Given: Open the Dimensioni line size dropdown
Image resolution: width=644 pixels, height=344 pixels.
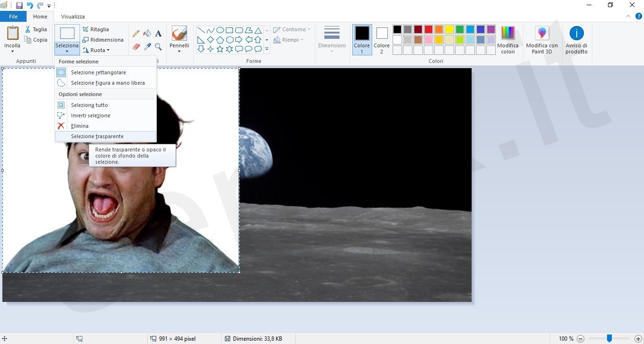Looking at the screenshot, I should click(331, 40).
